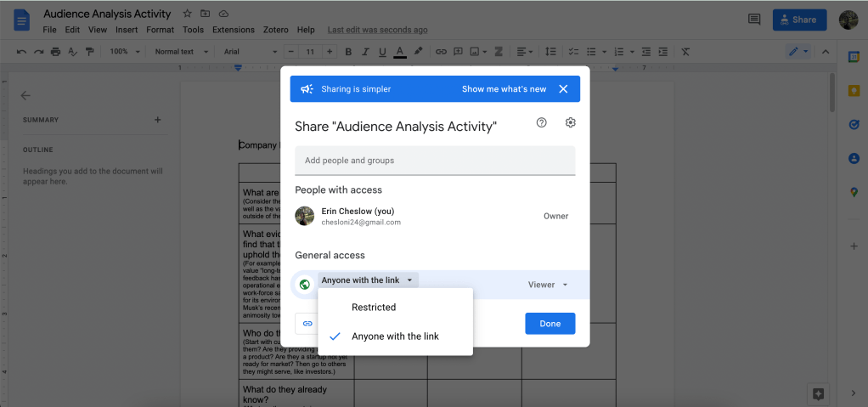Open the share dialog help icon

(542, 123)
